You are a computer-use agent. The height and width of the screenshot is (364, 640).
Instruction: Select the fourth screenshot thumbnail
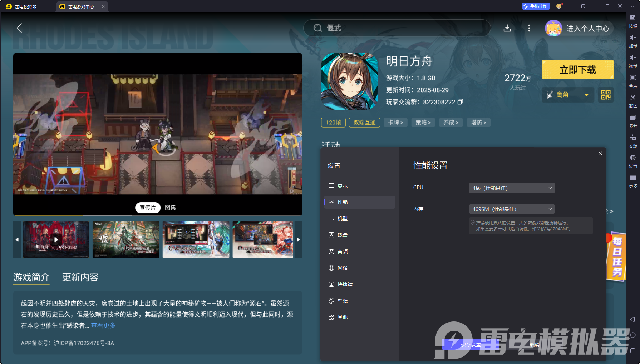(x=263, y=239)
